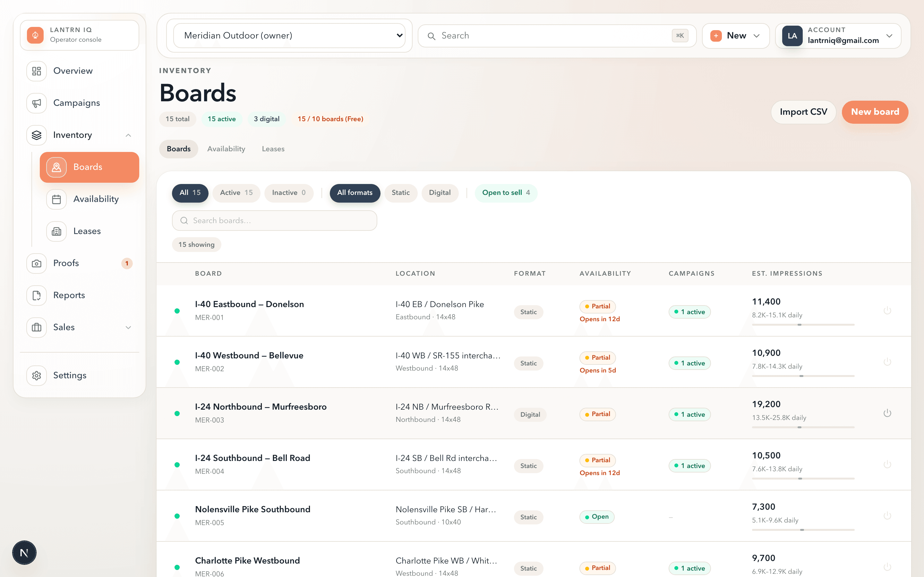Open Campaigns via the megaphone icon
The image size is (924, 577).
[36, 103]
